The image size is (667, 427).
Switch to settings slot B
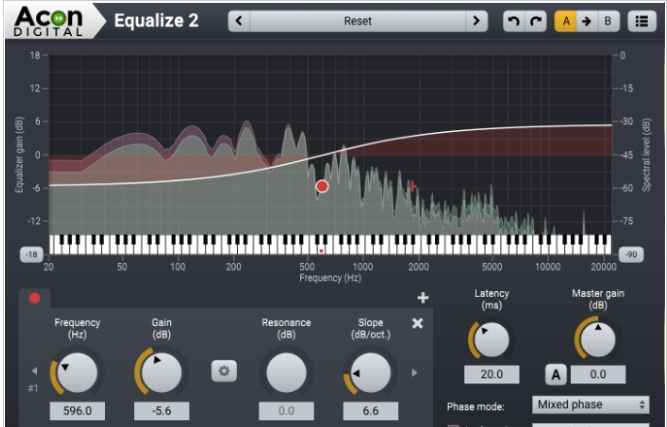608,20
